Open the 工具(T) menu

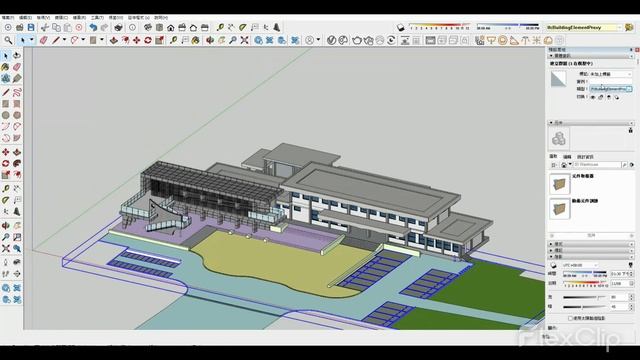97,18
